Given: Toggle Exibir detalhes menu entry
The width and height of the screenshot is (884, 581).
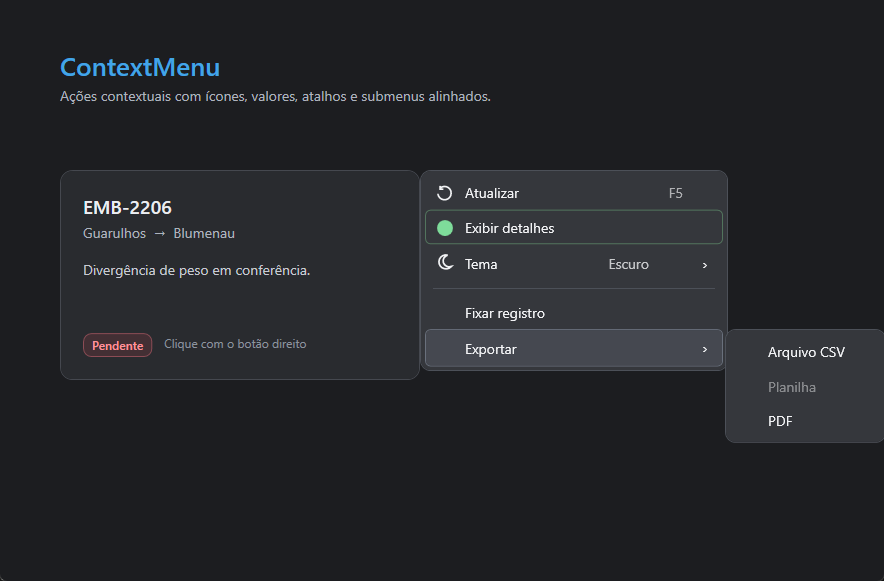Looking at the screenshot, I should tap(574, 228).
